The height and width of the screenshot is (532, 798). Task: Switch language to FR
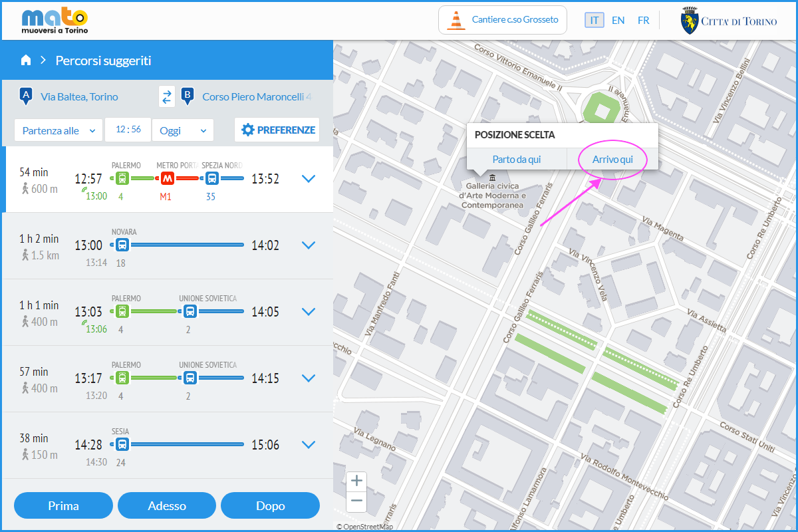pyautogui.click(x=643, y=20)
